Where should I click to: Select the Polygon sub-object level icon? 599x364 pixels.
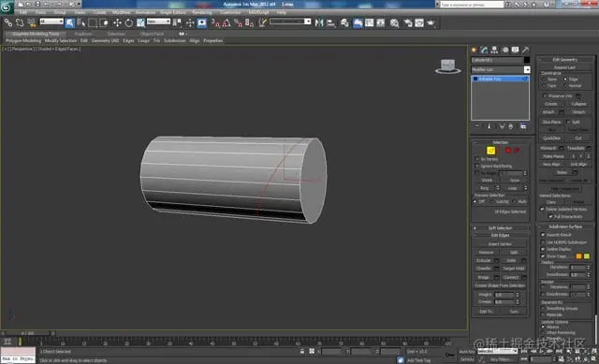tap(507, 151)
